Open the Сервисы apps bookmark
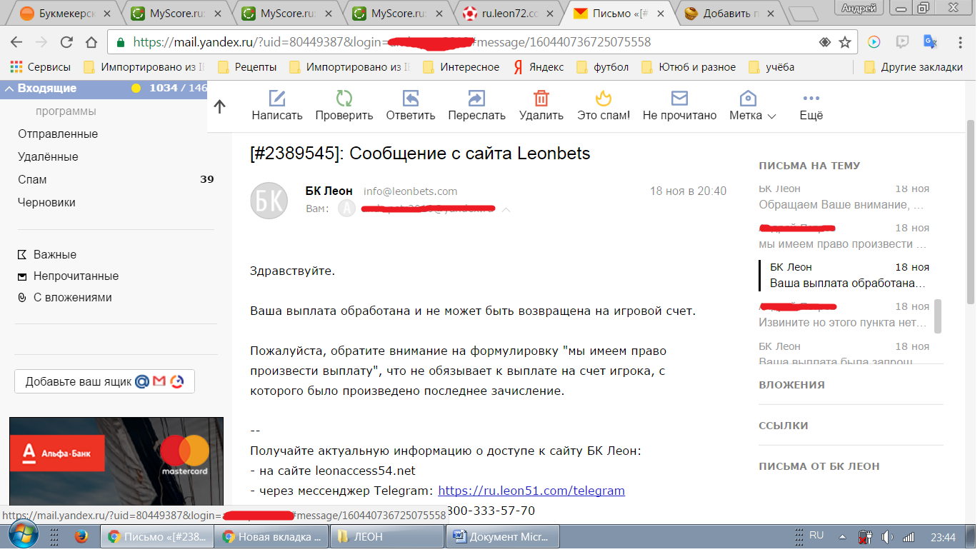 pyautogui.click(x=41, y=67)
